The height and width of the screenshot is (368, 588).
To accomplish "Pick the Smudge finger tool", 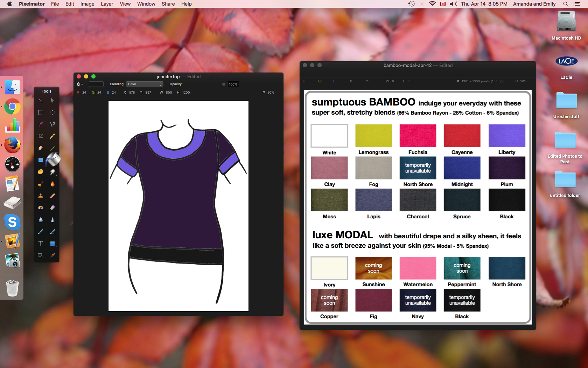I will (52, 172).
